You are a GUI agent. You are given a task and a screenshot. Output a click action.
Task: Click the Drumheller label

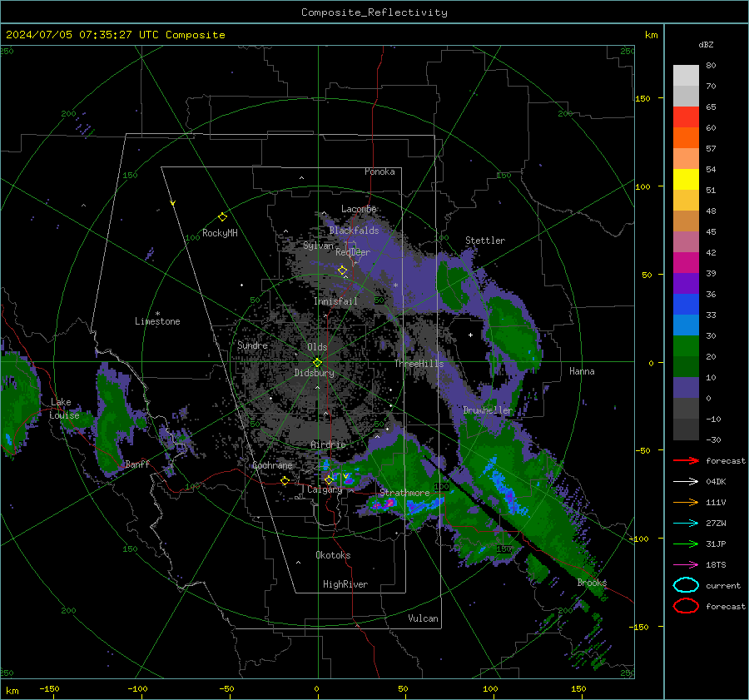point(487,410)
